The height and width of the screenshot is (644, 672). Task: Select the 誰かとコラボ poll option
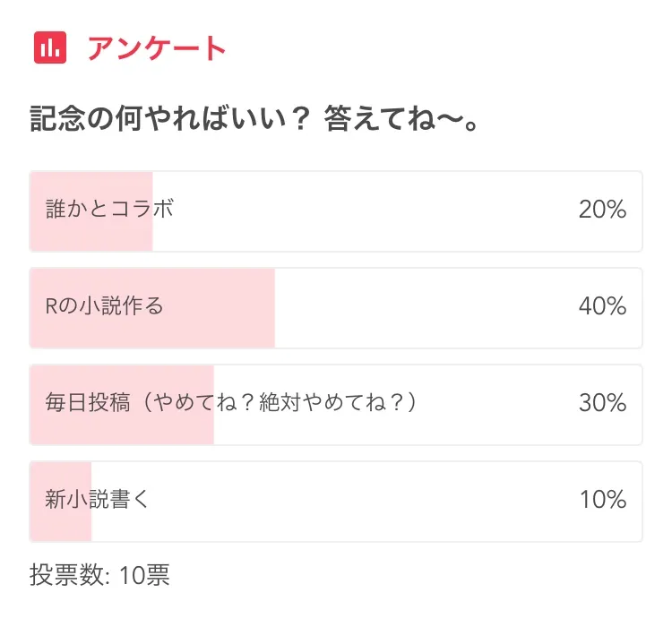109,210
